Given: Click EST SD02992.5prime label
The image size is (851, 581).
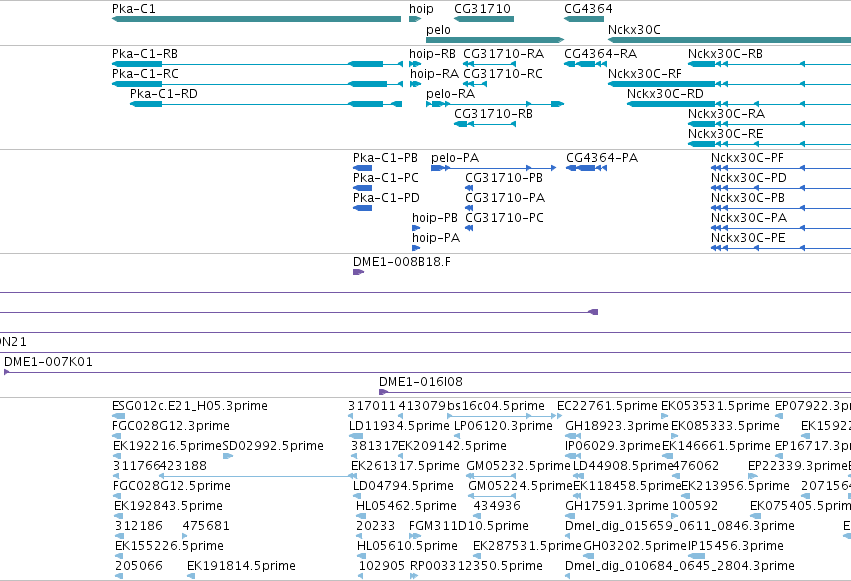Looking at the screenshot, I should 274,446.
